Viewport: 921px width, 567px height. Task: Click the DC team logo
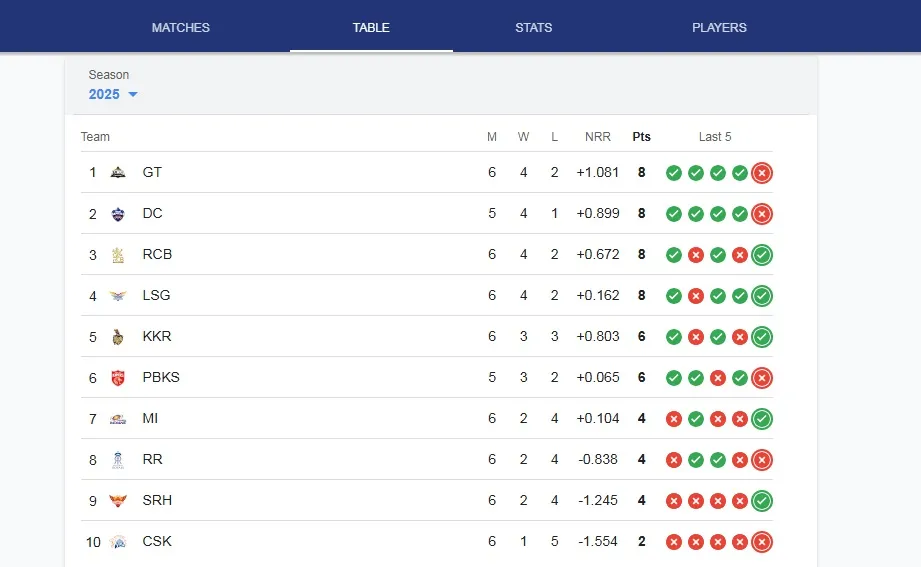(x=118, y=214)
